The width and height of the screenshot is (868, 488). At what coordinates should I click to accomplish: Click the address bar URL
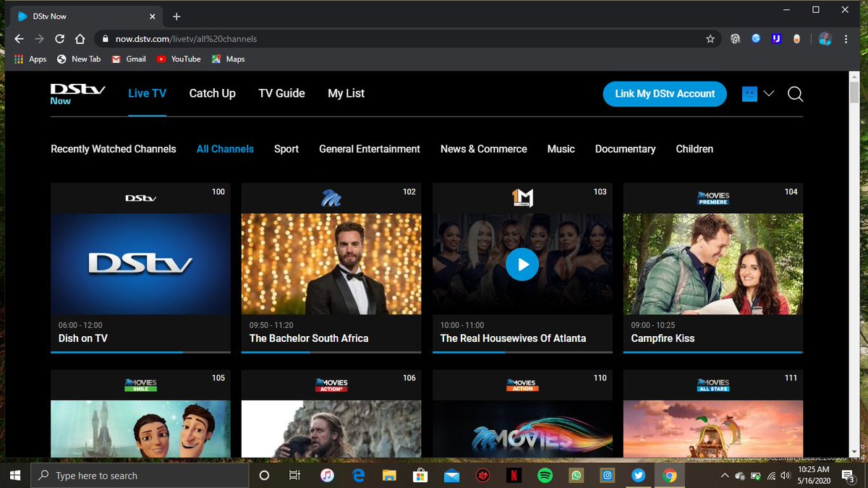[x=186, y=39]
